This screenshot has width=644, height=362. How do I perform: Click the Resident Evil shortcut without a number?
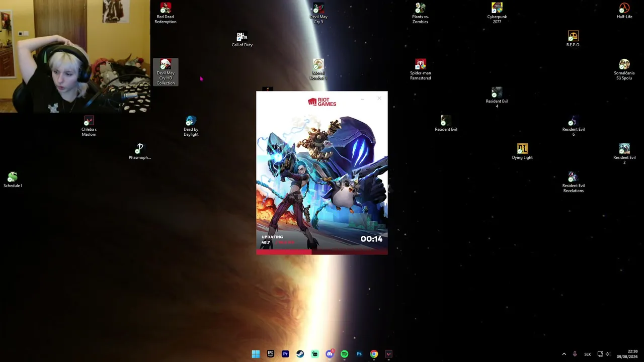(446, 123)
